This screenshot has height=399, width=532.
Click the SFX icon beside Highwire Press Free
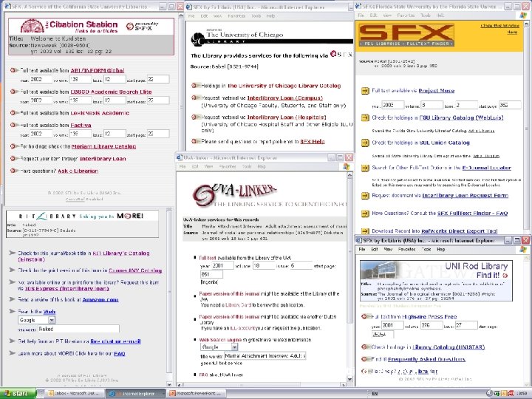click(x=366, y=316)
